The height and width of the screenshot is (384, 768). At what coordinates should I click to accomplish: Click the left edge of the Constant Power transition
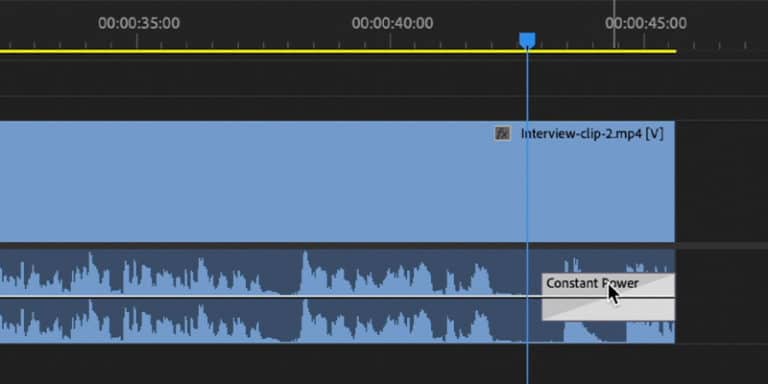click(543, 297)
